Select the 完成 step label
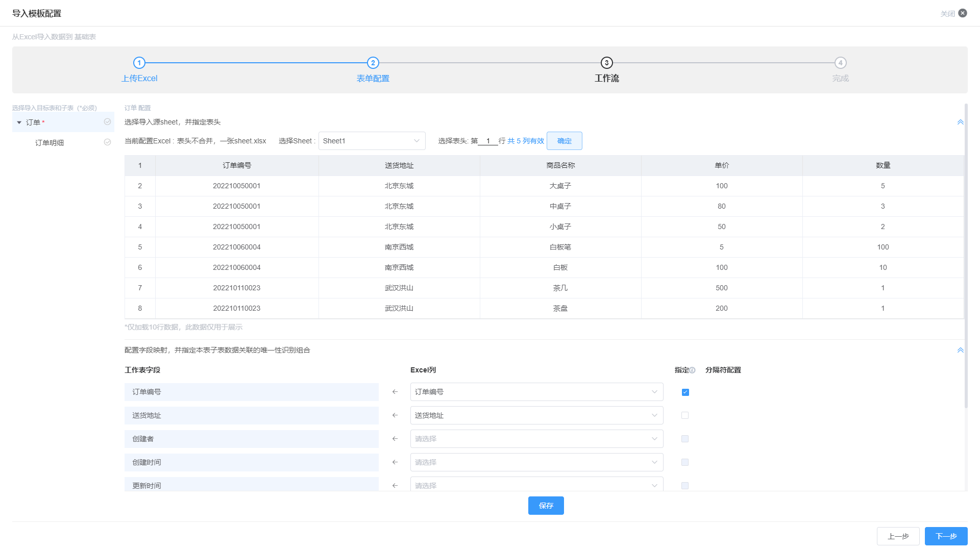Screen dimensions: 980x551 pyautogui.click(x=841, y=79)
